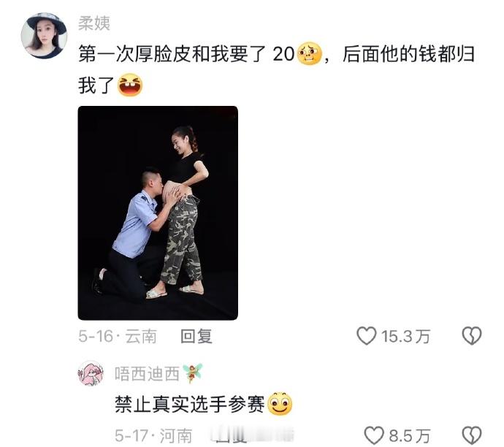
Task: Open the username 唔西迪西
Action: point(147,374)
